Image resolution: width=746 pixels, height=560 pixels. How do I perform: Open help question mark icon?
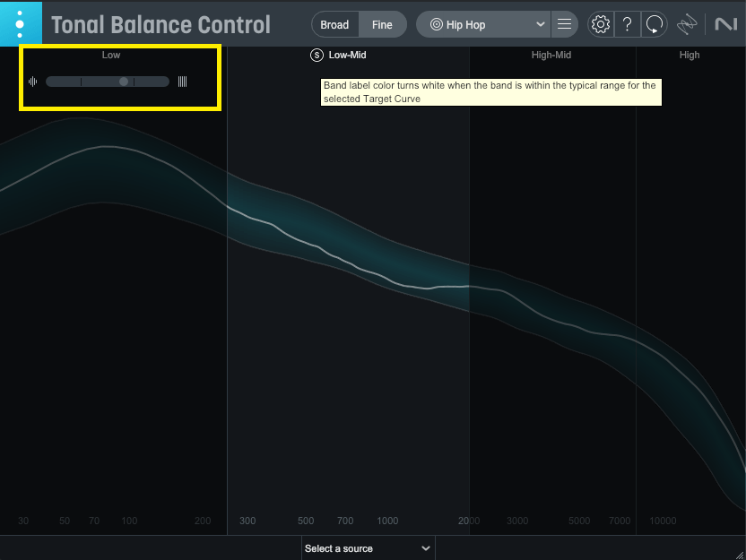(627, 24)
